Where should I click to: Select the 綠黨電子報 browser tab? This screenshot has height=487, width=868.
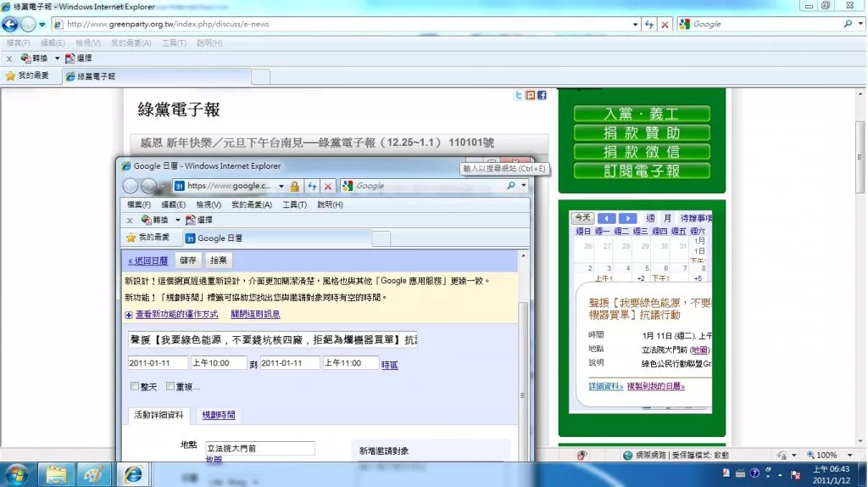(x=156, y=76)
